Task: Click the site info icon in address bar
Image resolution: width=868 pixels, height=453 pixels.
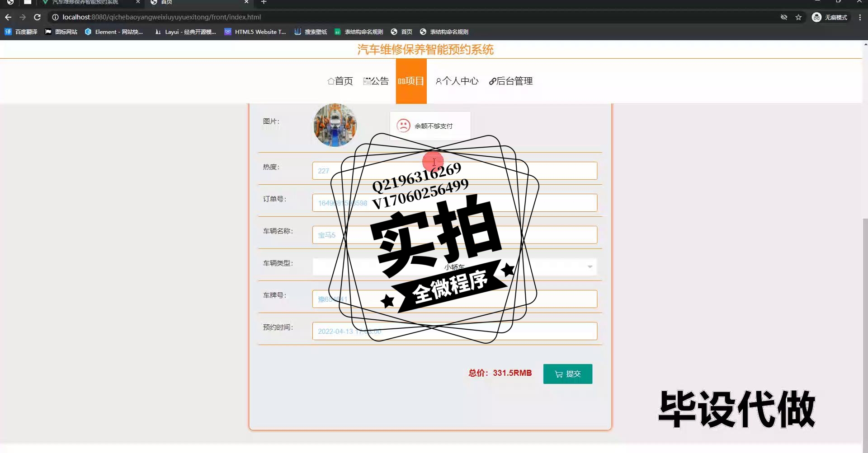Action: point(55,17)
